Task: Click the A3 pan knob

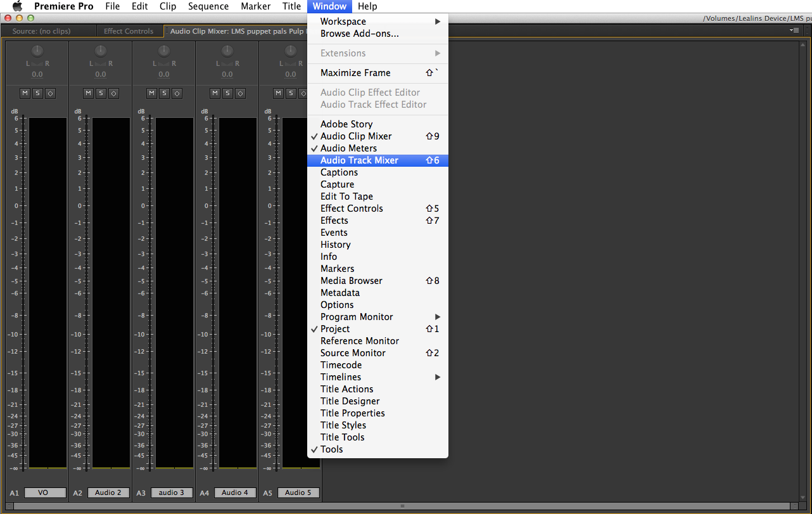Action: pyautogui.click(x=164, y=50)
